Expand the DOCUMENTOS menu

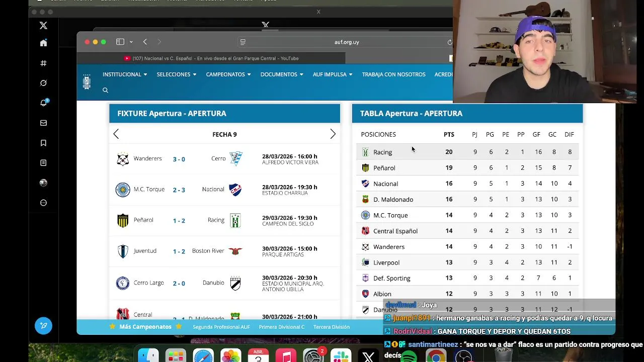coord(282,74)
